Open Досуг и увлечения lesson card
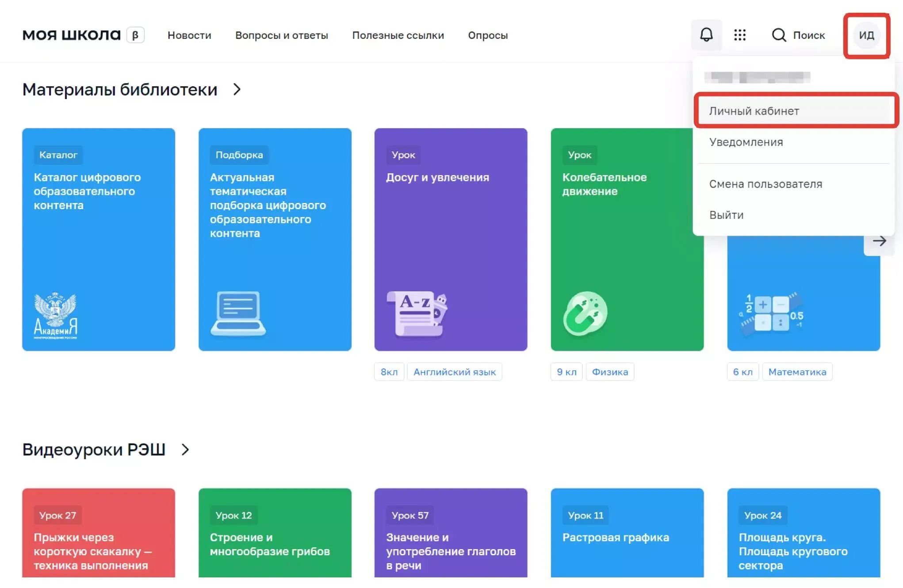The image size is (903, 588). pyautogui.click(x=451, y=240)
